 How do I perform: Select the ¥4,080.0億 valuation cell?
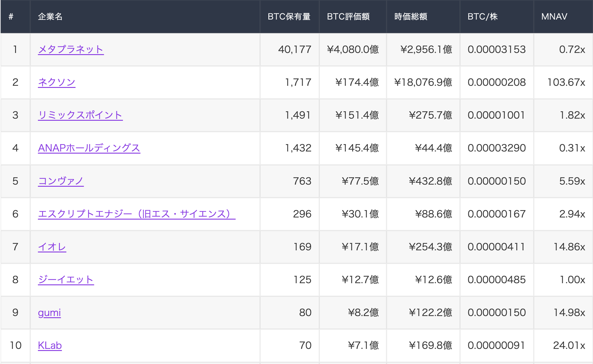click(353, 49)
